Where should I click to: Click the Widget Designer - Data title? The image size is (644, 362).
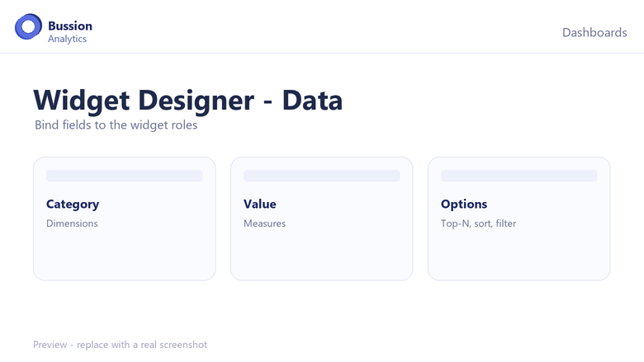(x=187, y=101)
